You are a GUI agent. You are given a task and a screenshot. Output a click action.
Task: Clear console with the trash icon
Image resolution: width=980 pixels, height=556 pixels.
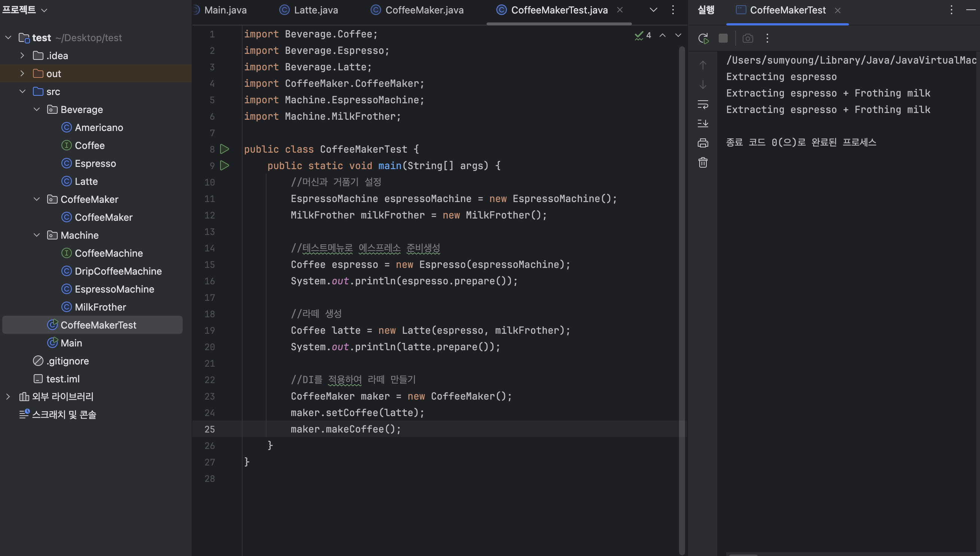[x=703, y=163]
